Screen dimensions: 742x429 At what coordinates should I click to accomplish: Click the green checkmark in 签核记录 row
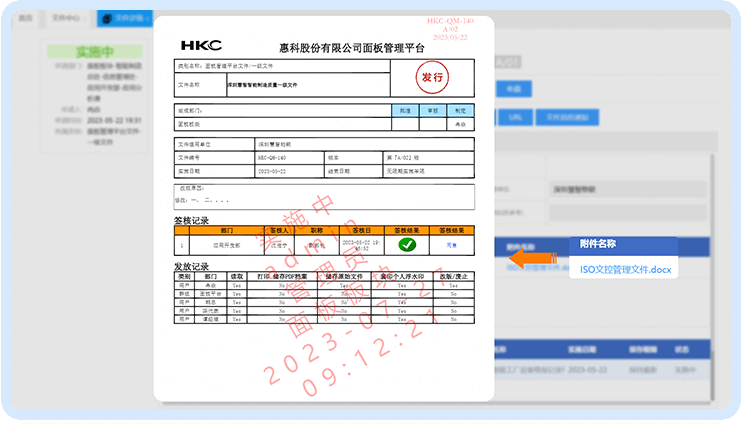407,245
